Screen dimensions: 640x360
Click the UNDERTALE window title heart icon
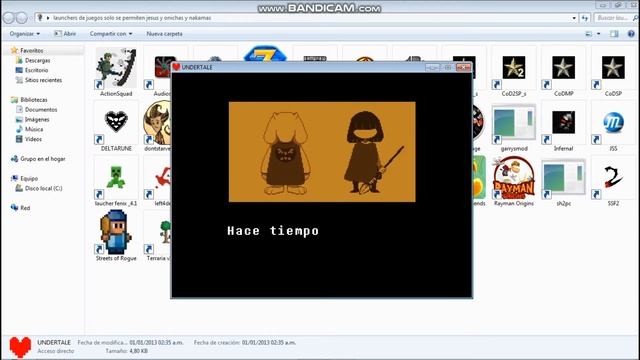[176, 67]
